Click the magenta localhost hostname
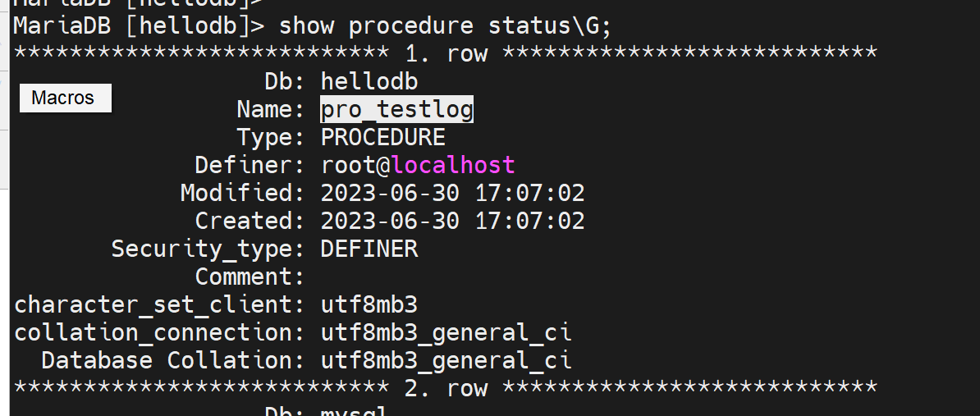This screenshot has width=980, height=416. (454, 165)
